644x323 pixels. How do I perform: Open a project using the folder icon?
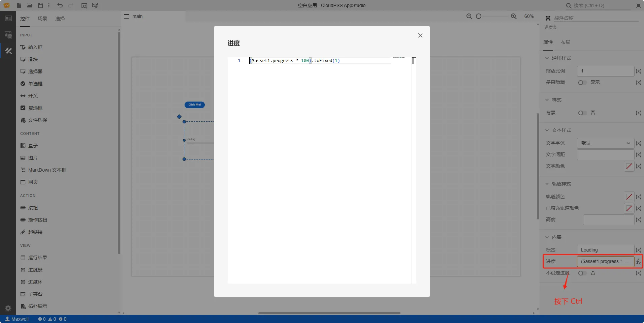[x=30, y=5]
